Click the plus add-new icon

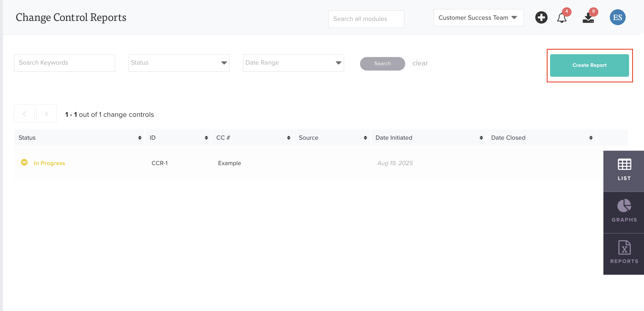pyautogui.click(x=541, y=17)
